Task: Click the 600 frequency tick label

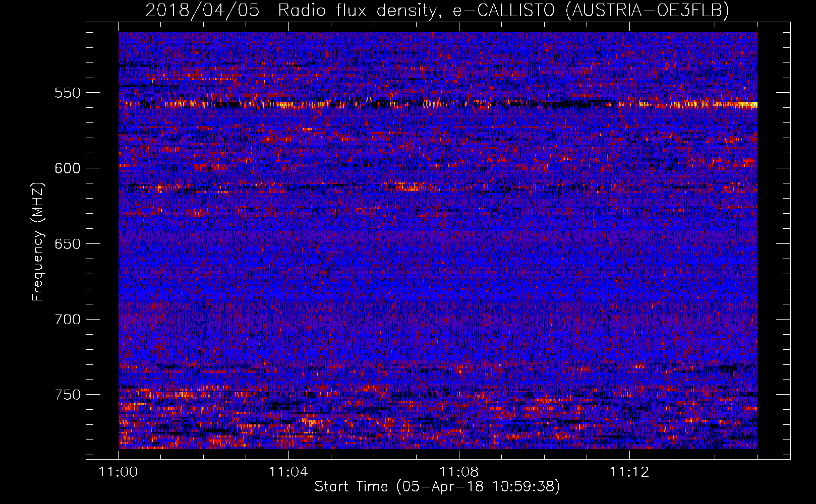Action: 68,168
